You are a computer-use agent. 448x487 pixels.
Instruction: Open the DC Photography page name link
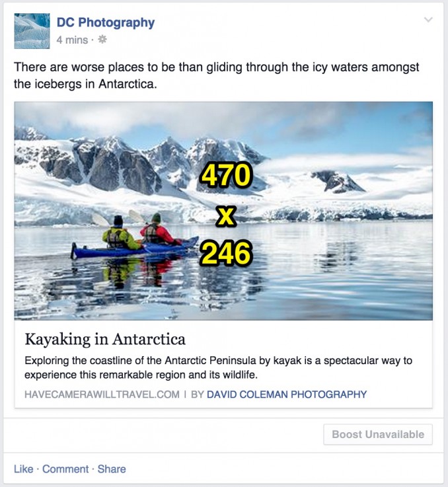pos(105,22)
